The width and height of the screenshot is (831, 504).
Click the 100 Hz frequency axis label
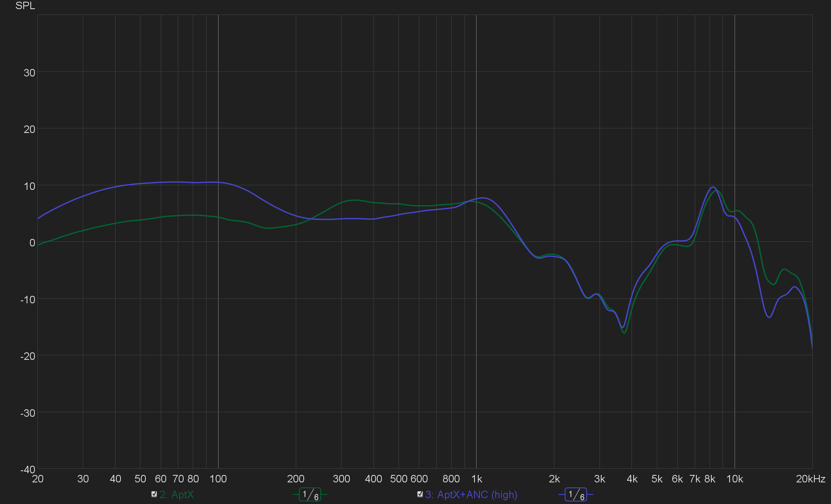pyautogui.click(x=218, y=479)
